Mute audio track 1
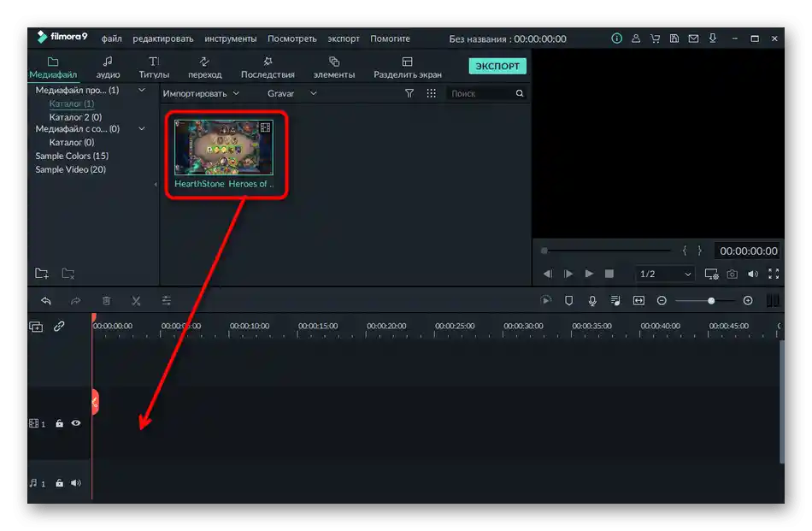Image resolution: width=812 pixels, height=531 pixels. (x=76, y=483)
